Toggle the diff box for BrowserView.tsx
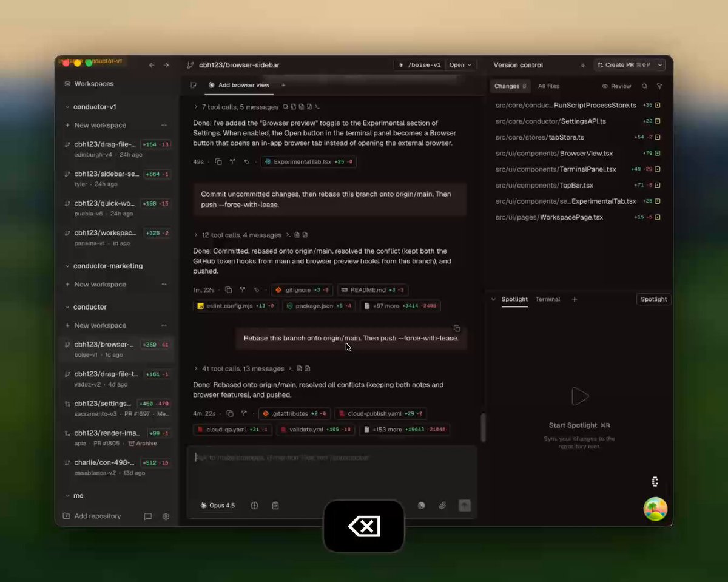The image size is (728, 582). click(x=657, y=154)
